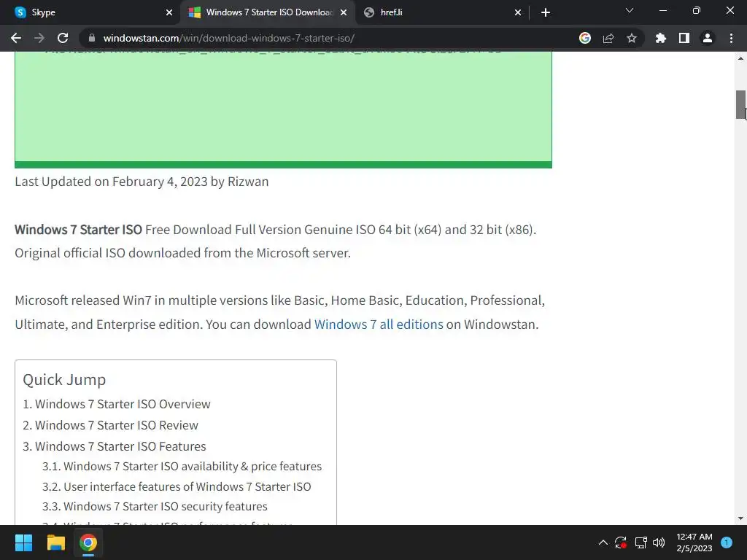Click the browser forward arrow
747x560 pixels.
(39, 38)
